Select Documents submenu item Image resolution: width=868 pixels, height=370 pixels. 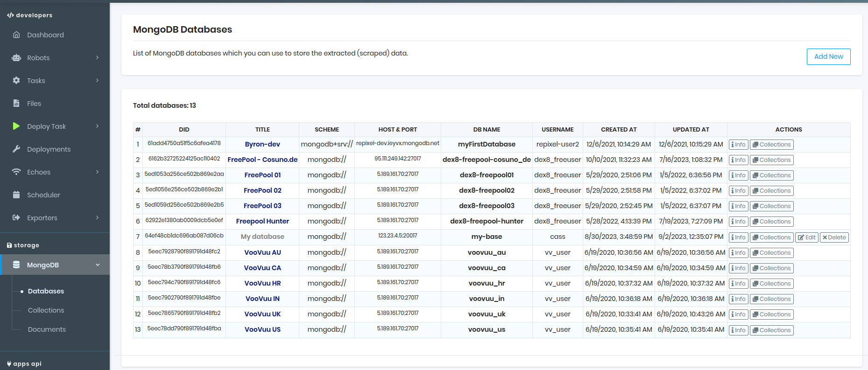(x=47, y=329)
